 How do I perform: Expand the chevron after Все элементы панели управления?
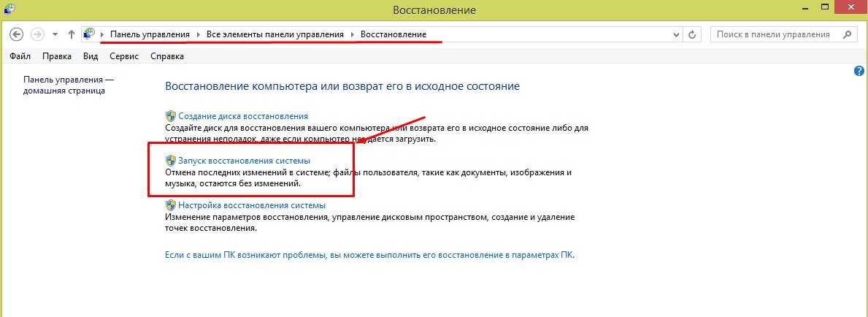click(x=354, y=34)
